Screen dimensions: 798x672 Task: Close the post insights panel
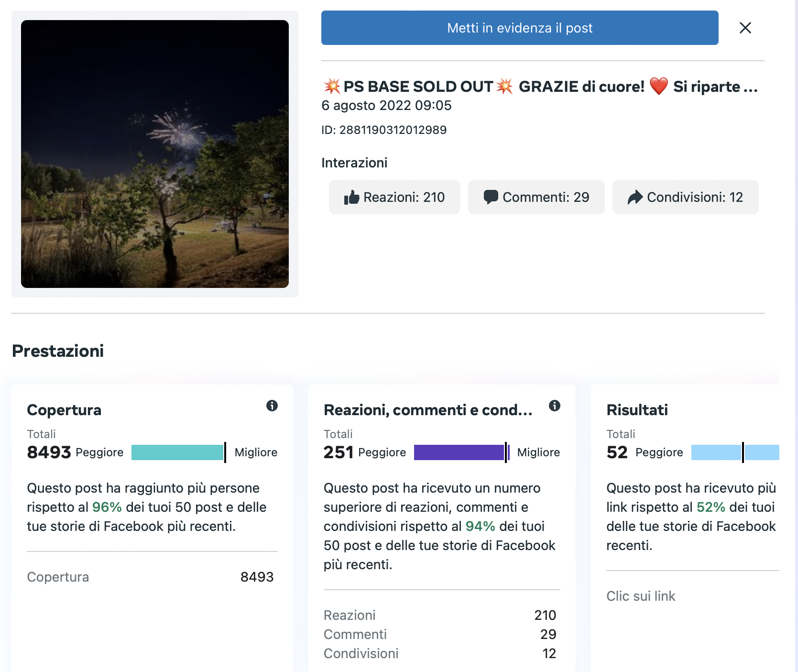click(x=745, y=28)
